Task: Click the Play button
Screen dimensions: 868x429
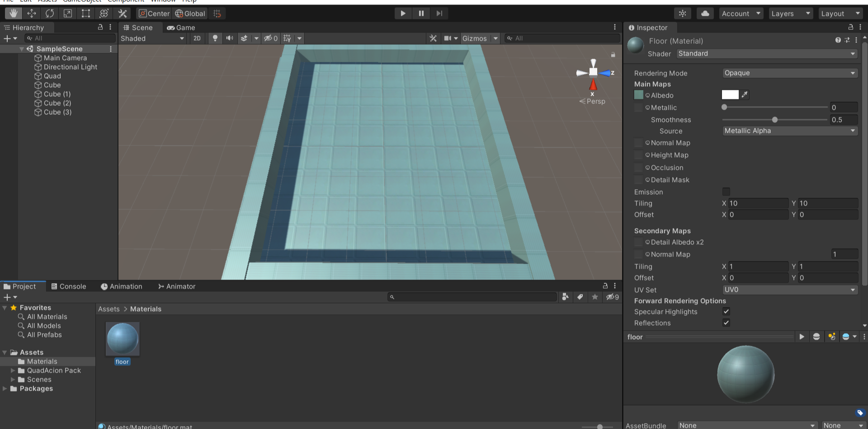Action: (403, 14)
